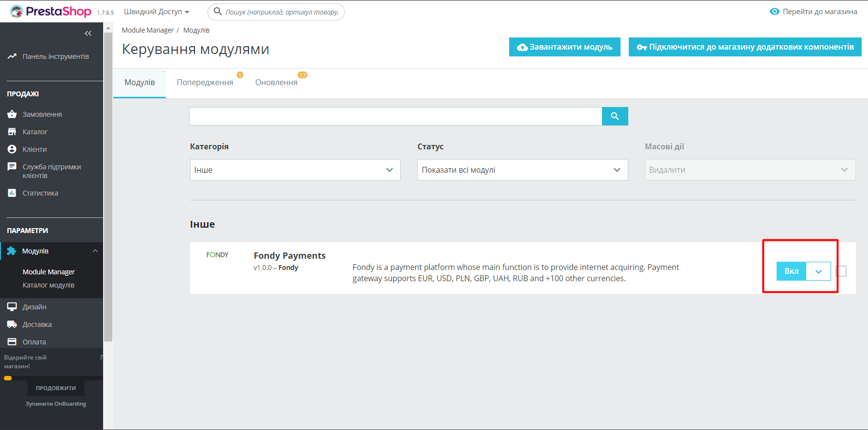Click the 'Fondy' author name text
Image resolution: width=868 pixels, height=430 pixels.
tap(288, 268)
